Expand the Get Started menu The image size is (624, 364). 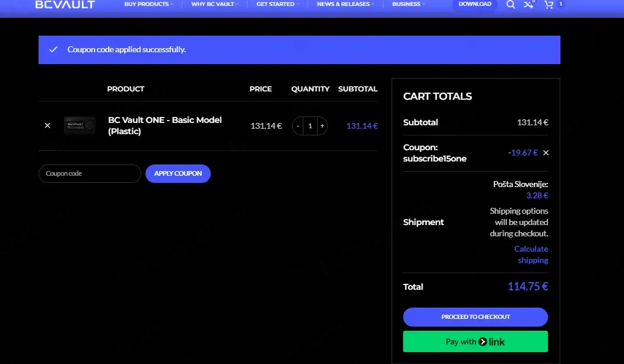277,4
